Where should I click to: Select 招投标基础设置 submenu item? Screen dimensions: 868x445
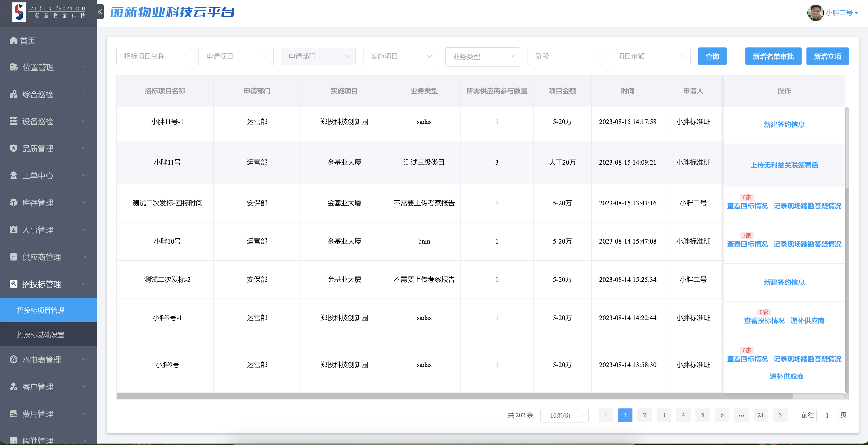coord(48,334)
